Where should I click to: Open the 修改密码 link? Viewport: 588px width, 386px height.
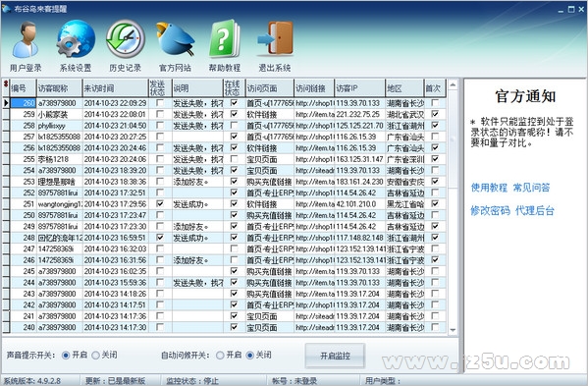click(x=490, y=210)
